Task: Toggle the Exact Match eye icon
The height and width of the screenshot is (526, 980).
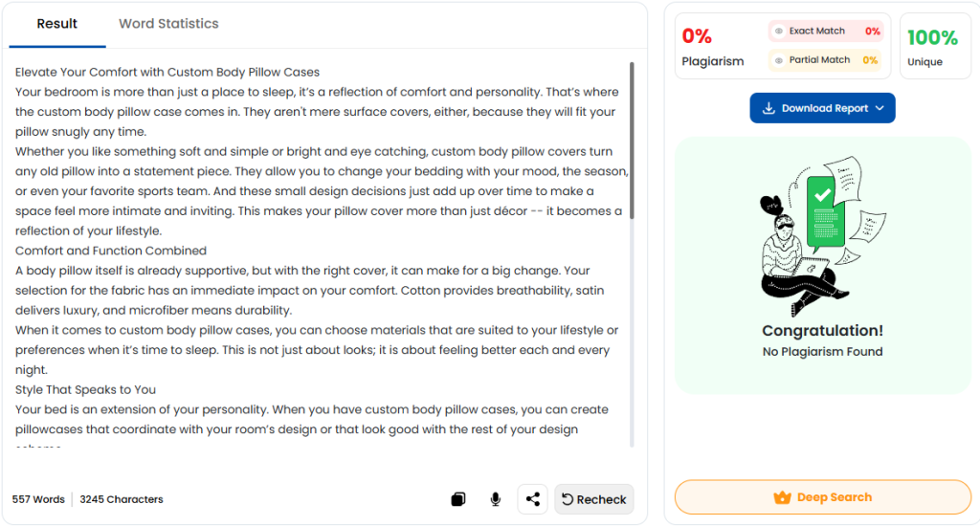Action: [779, 32]
